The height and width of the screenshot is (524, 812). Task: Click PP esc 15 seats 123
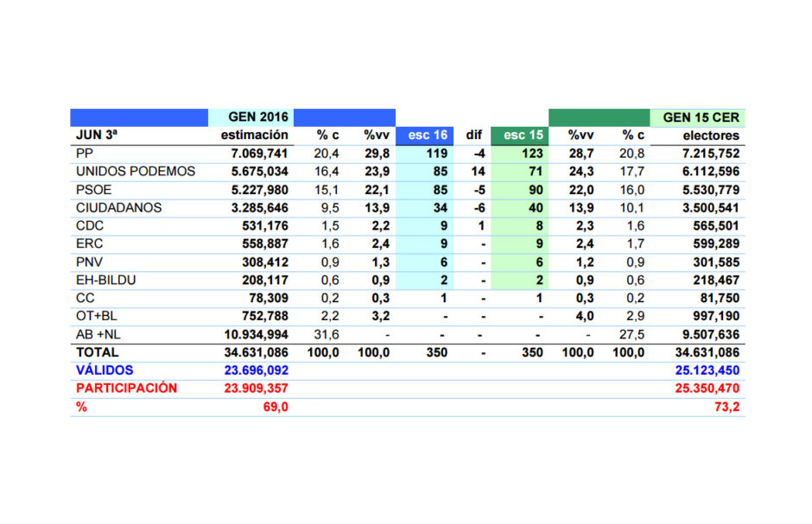tap(532, 154)
